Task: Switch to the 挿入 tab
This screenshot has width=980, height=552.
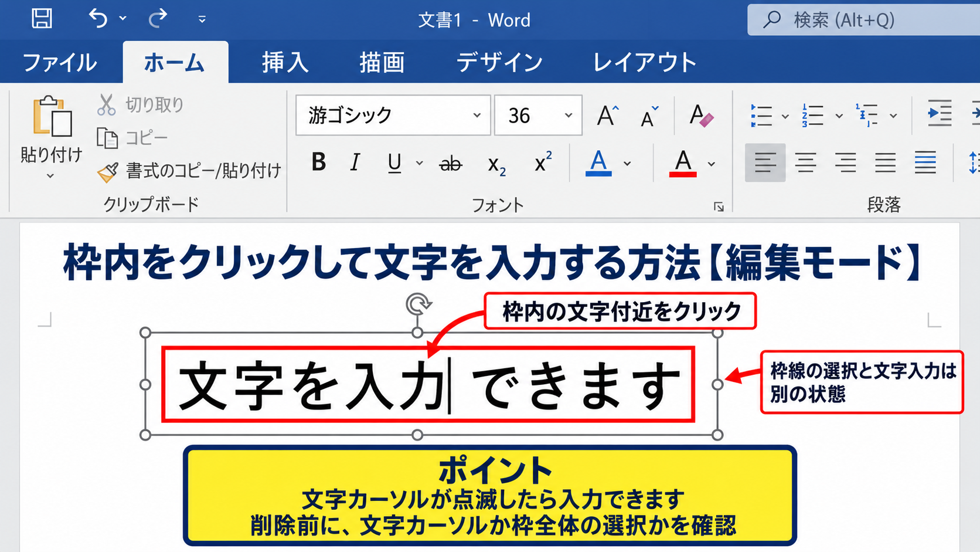Action: pyautogui.click(x=285, y=62)
